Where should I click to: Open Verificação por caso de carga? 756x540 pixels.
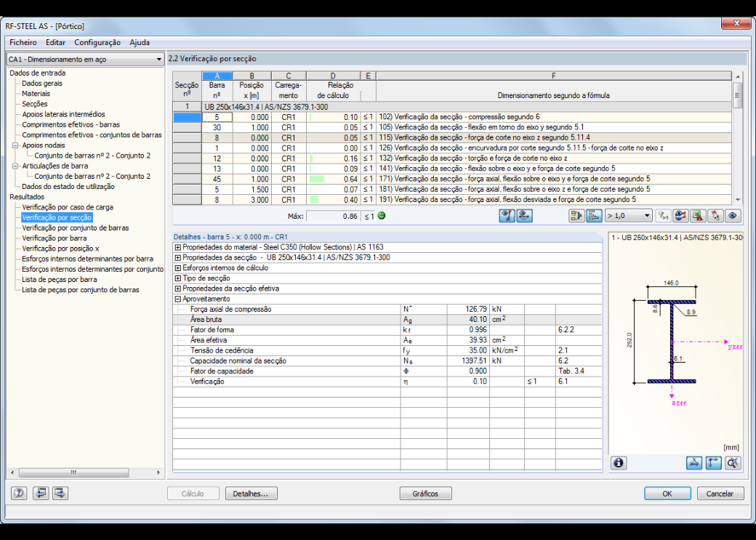pyautogui.click(x=68, y=207)
